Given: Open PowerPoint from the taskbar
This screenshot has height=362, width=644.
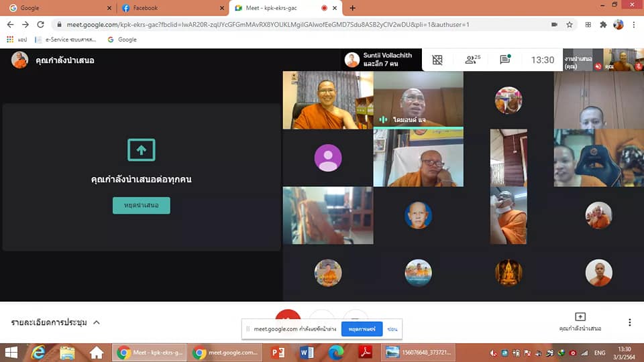Looking at the screenshot, I should click(x=278, y=353).
